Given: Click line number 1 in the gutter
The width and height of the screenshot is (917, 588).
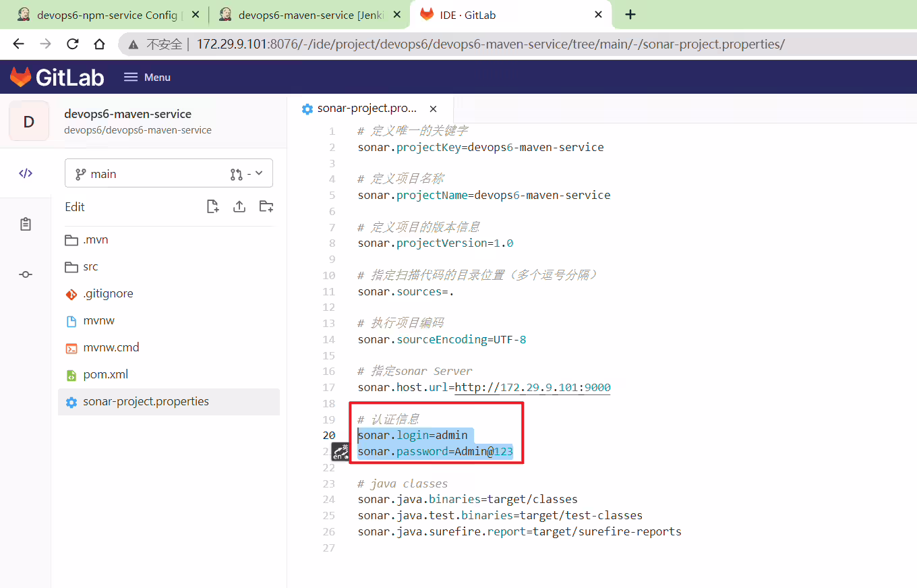Looking at the screenshot, I should tap(332, 131).
